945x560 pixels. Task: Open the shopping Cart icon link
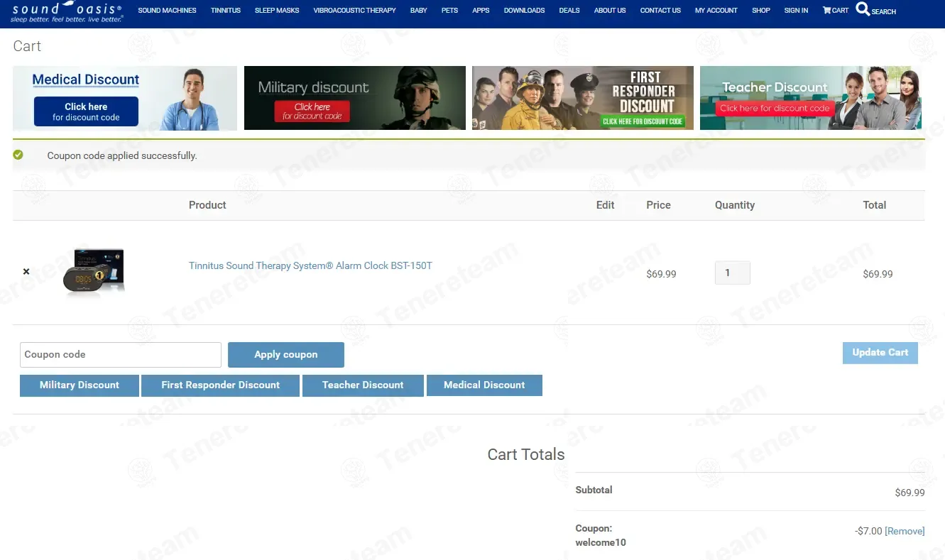click(836, 11)
